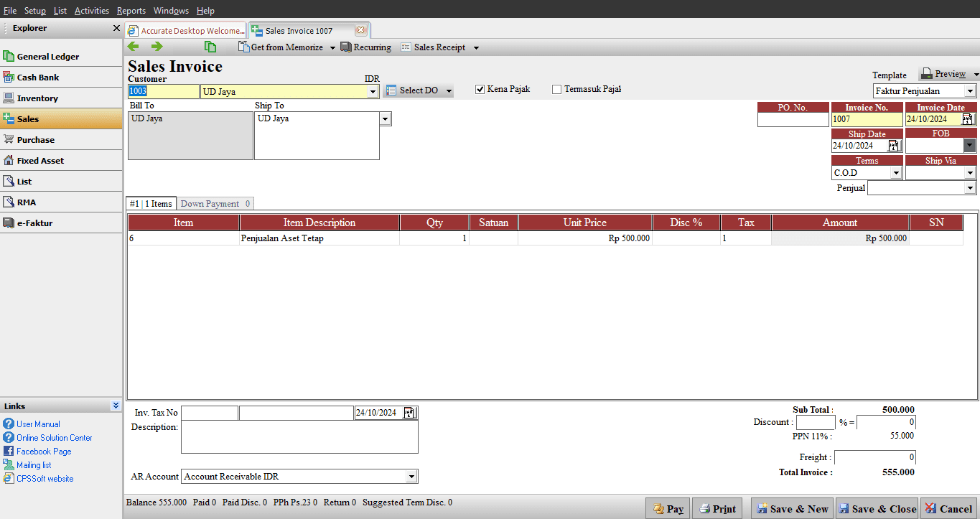Click the green copy transaction icon
Viewport: 980px width, 519px height.
pos(210,47)
